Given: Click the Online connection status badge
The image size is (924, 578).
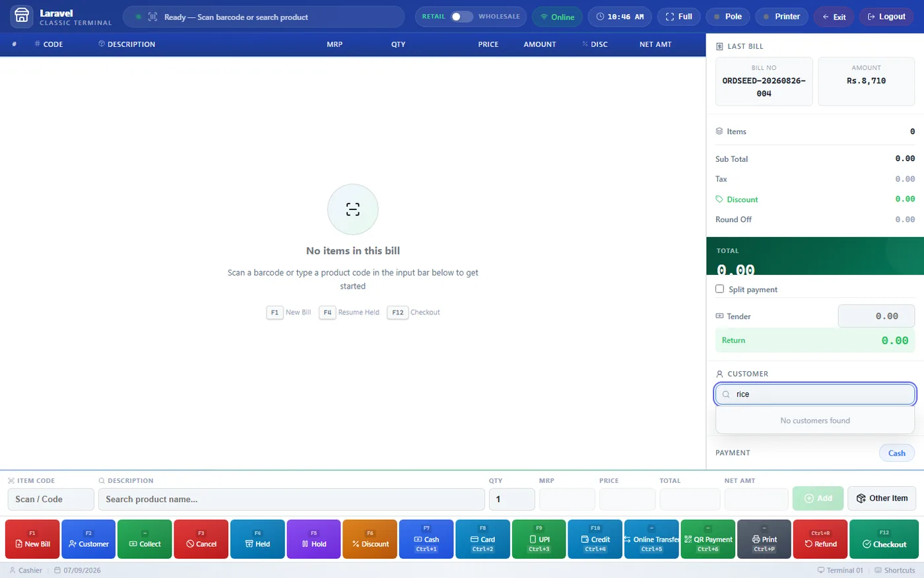Looking at the screenshot, I should point(557,17).
